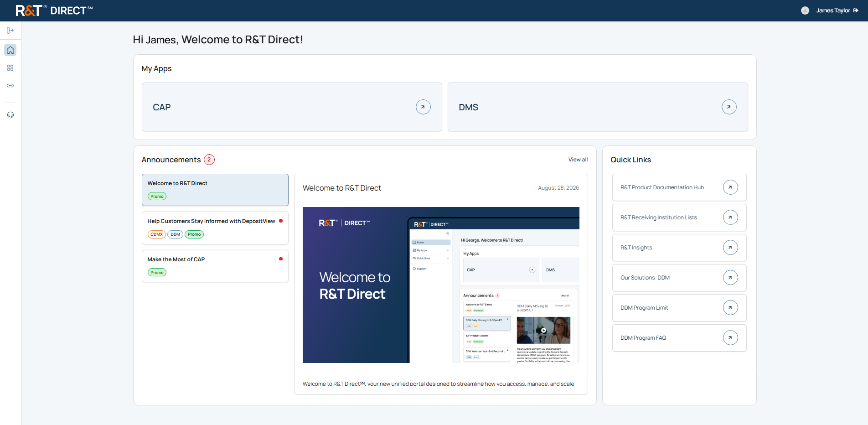Open R&T Insights arrow icon
Viewport: 868px width, 425px height.
point(730,248)
